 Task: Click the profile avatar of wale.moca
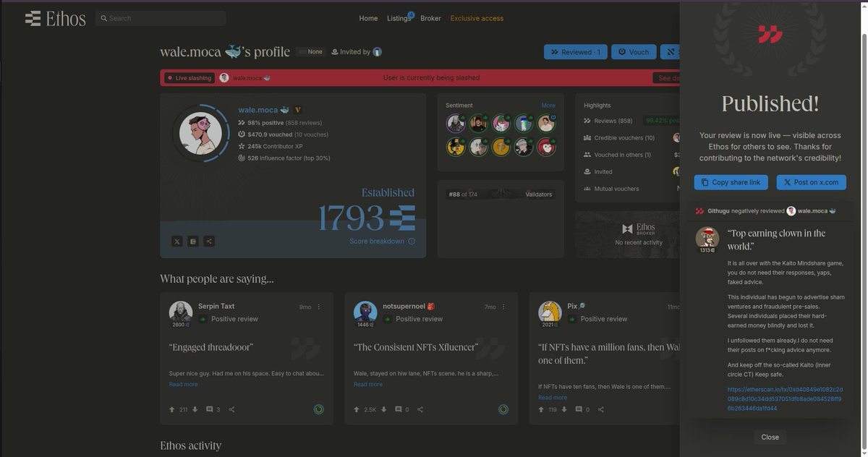pyautogui.click(x=200, y=132)
